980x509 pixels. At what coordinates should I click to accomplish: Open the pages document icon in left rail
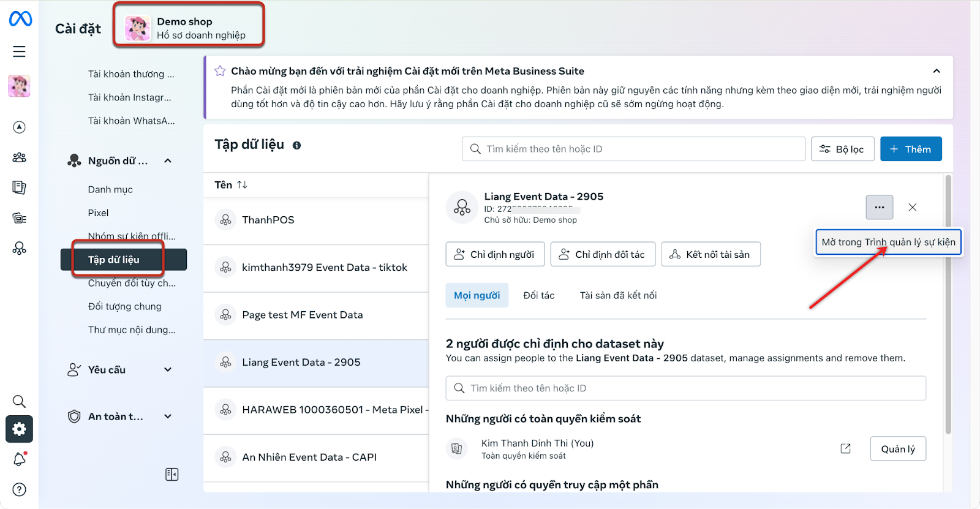(19, 187)
